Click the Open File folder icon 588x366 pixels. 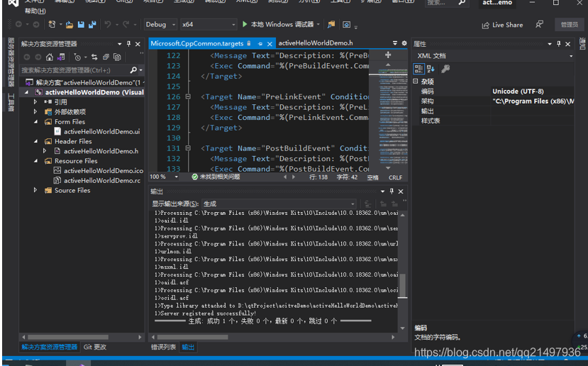(70, 25)
